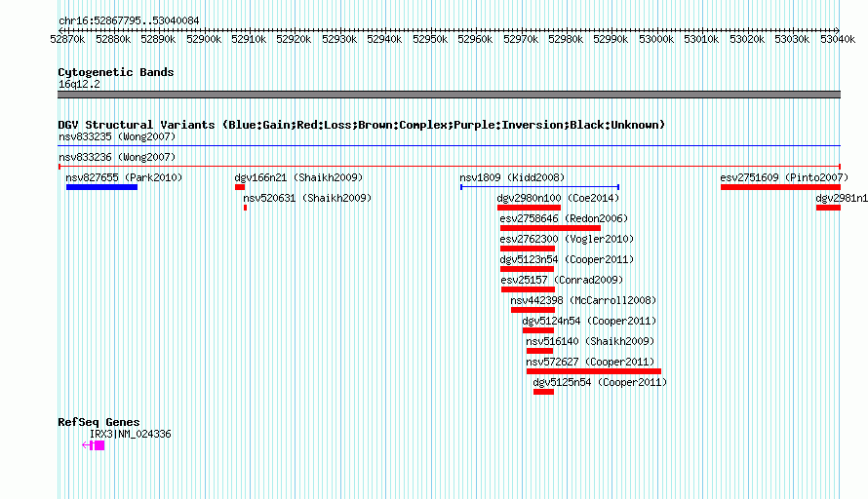
Task: Click the esv2758646 red loss bar
Action: coord(550,228)
